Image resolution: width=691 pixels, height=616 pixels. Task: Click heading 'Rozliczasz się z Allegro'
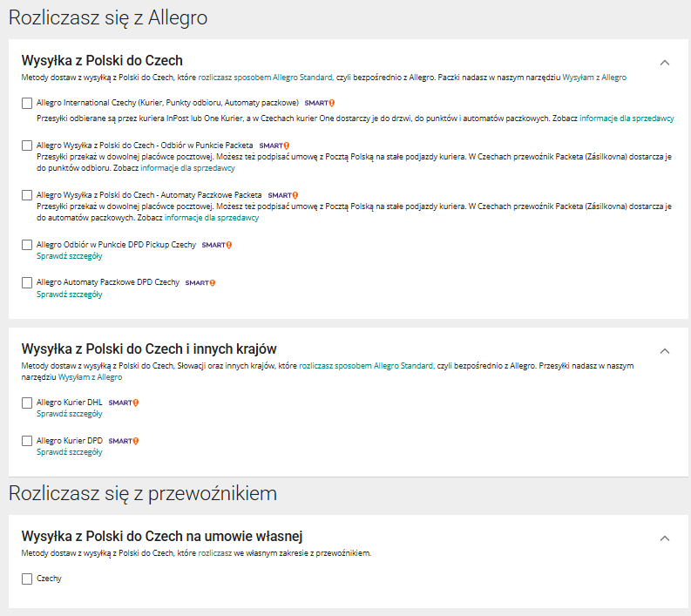108,18
